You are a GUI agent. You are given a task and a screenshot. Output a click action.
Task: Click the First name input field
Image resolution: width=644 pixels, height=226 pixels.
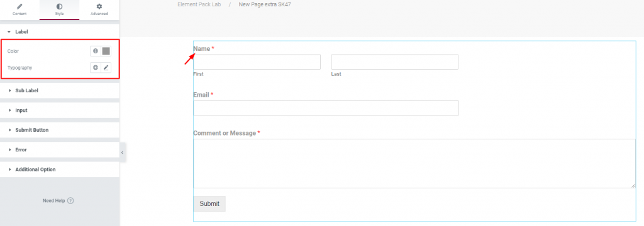coord(257,62)
